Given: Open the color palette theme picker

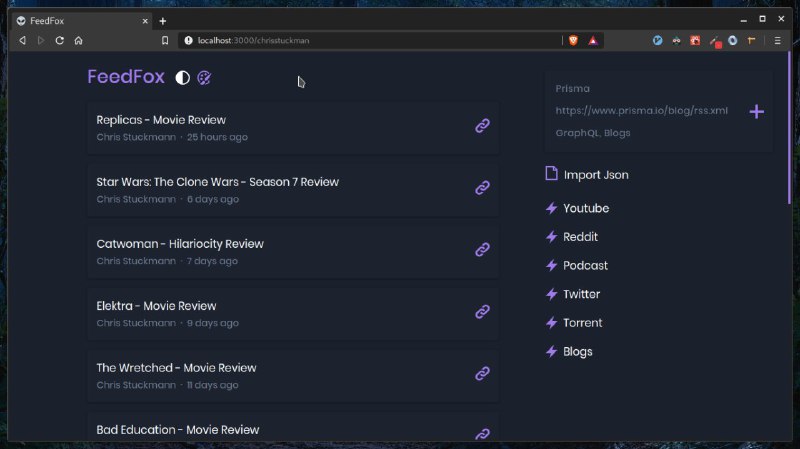Looking at the screenshot, I should point(204,78).
